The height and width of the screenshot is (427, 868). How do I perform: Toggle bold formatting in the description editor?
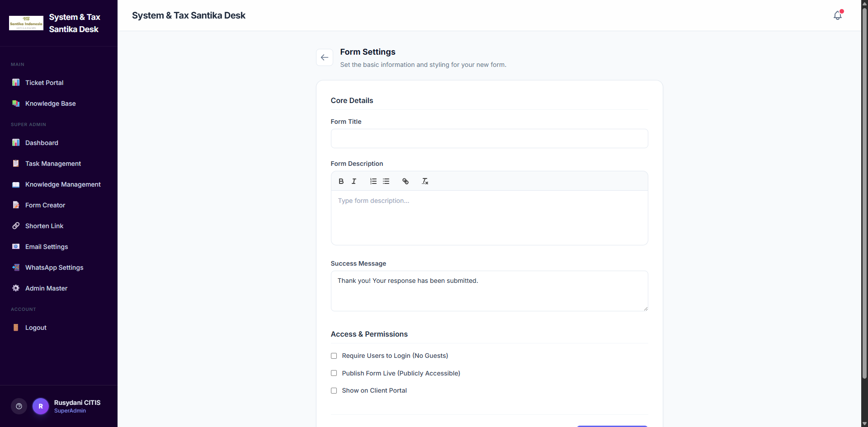coord(341,181)
